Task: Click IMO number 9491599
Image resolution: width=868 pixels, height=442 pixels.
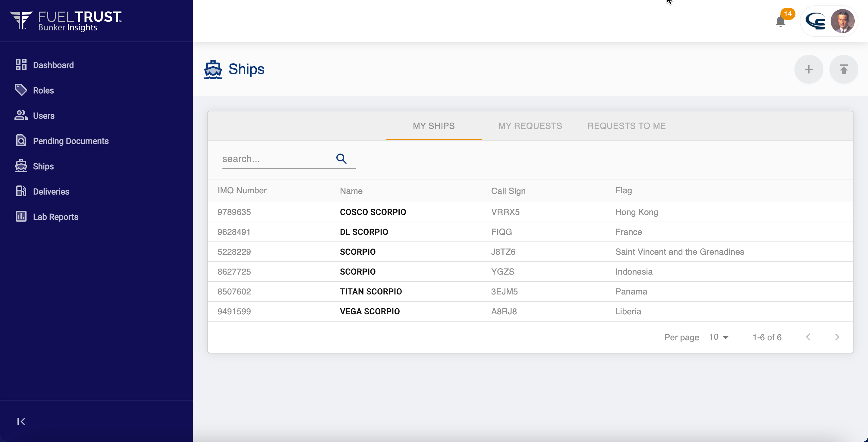Action: [x=234, y=311]
